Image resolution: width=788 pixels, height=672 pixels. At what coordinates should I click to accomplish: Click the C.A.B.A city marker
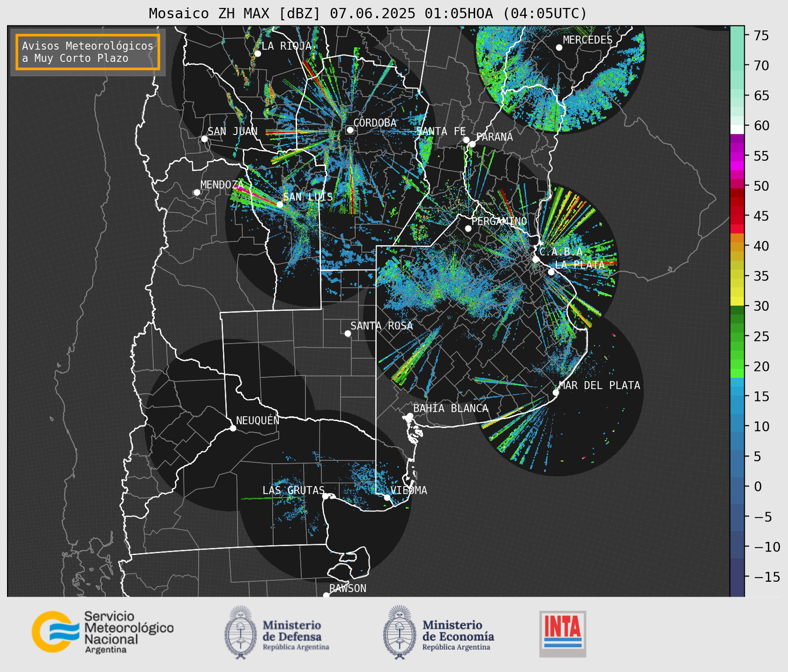click(x=536, y=259)
